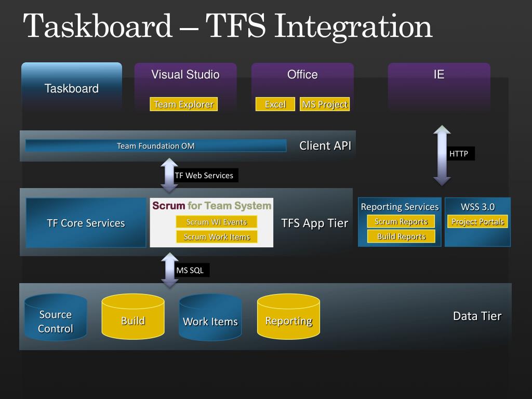Screen dimensions: 532x399
Task: Click the Source Control database cylinder
Action: point(56,317)
